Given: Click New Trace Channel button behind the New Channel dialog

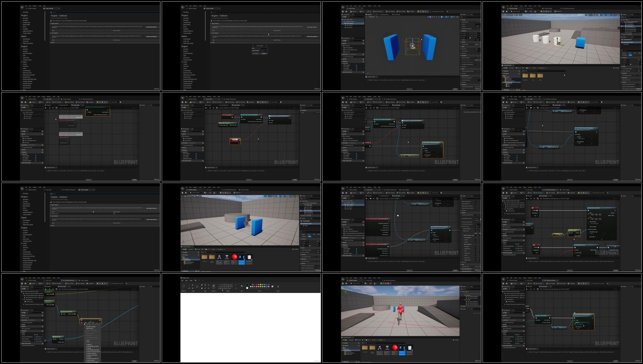Looking at the screenshot, I should [x=312, y=37].
